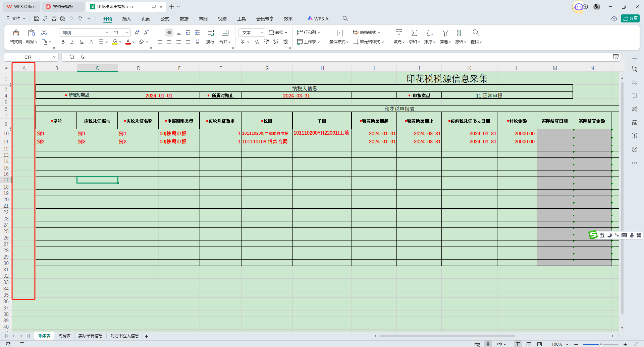Open the 公式 ribbon tab
Image resolution: width=644 pixels, height=347 pixels.
point(165,19)
